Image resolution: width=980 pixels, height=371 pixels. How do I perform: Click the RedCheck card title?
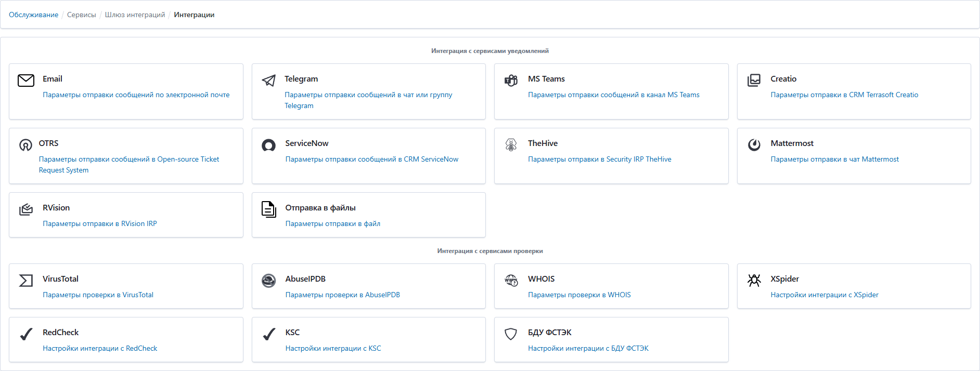60,332
